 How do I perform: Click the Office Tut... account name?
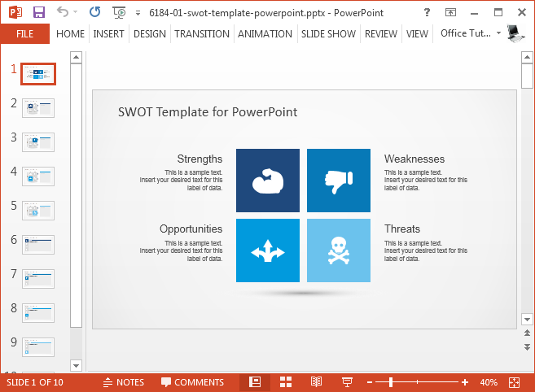point(466,33)
